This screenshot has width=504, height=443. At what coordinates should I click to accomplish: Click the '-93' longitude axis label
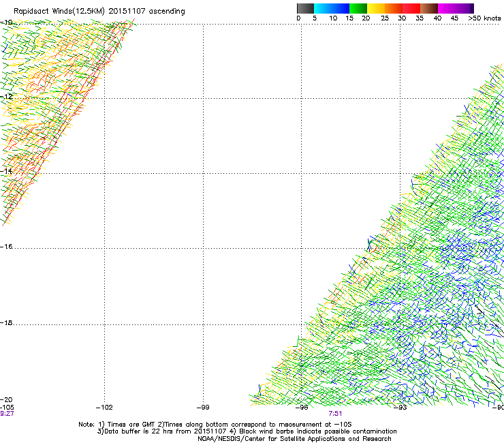pos(400,408)
